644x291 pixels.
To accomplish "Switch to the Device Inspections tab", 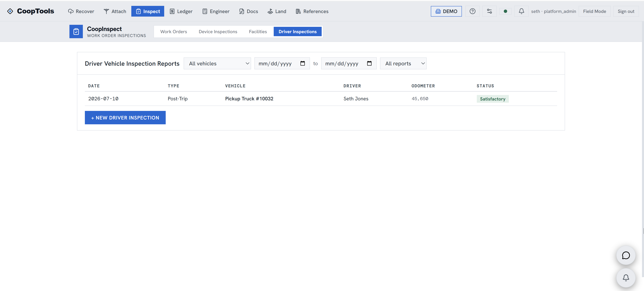I will 218,31.
